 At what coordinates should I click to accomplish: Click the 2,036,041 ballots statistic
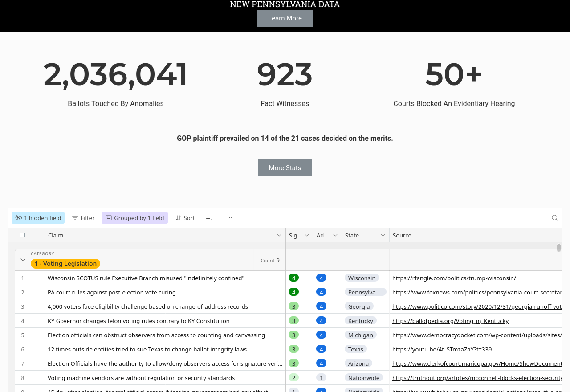116,74
